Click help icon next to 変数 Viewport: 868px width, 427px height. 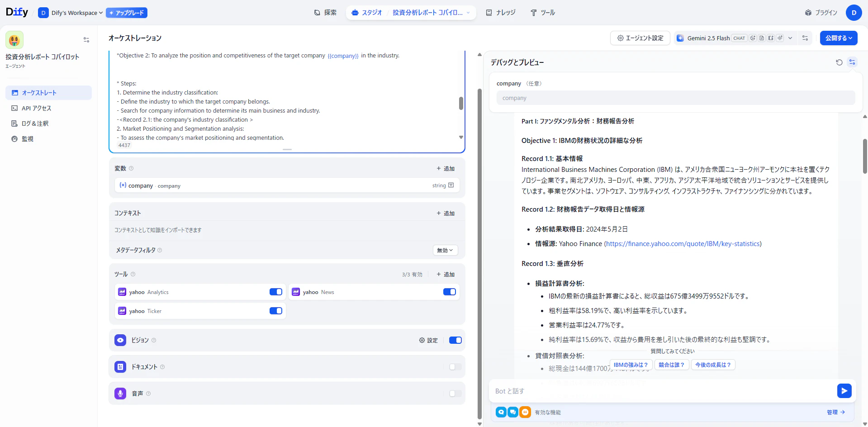(131, 168)
